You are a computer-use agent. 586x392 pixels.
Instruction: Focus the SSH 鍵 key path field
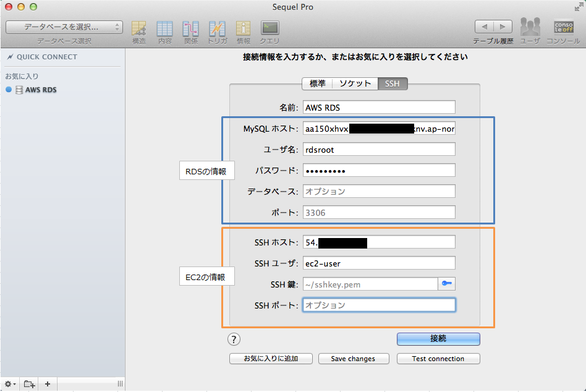click(370, 284)
